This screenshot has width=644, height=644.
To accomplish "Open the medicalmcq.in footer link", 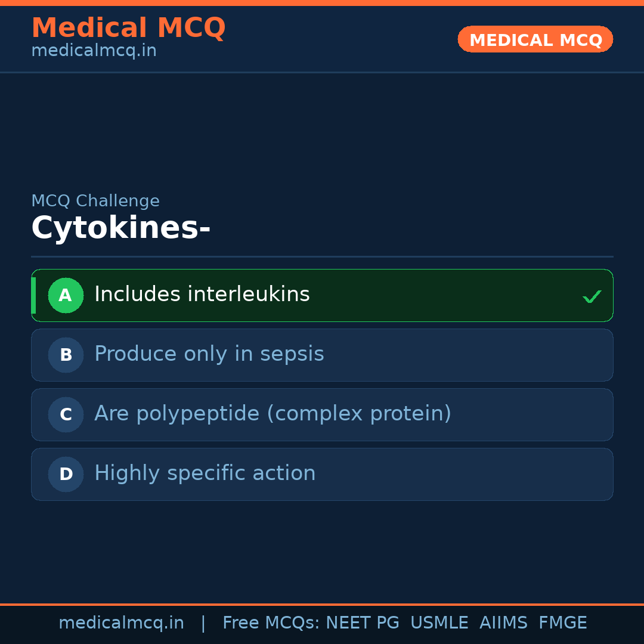I will (x=121, y=623).
